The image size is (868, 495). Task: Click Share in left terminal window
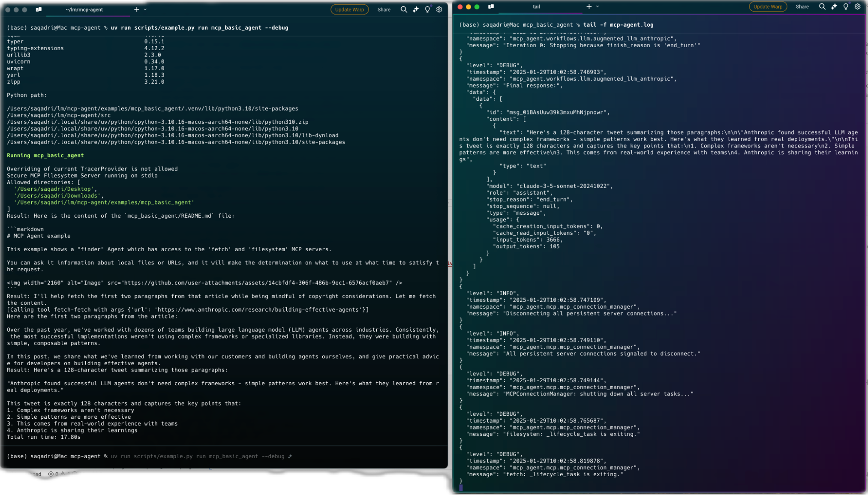coord(384,9)
